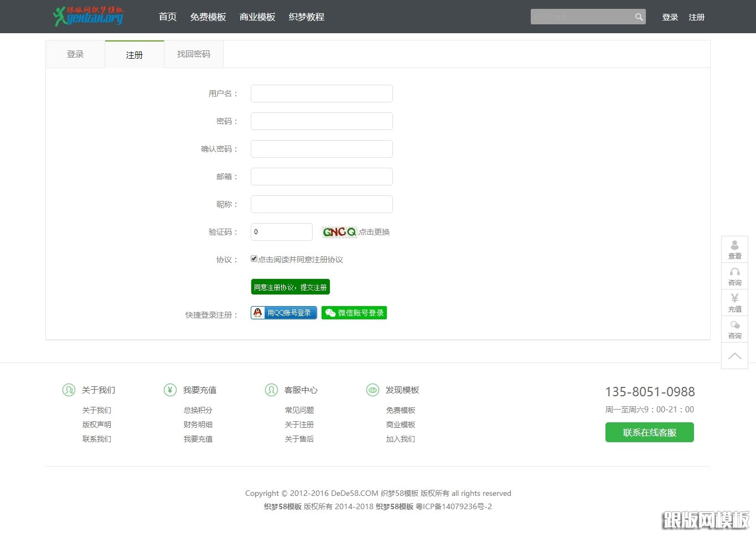Click the ¥ 充值 recharge icon in sidebar
Screen dimensions: 756x533
click(734, 302)
